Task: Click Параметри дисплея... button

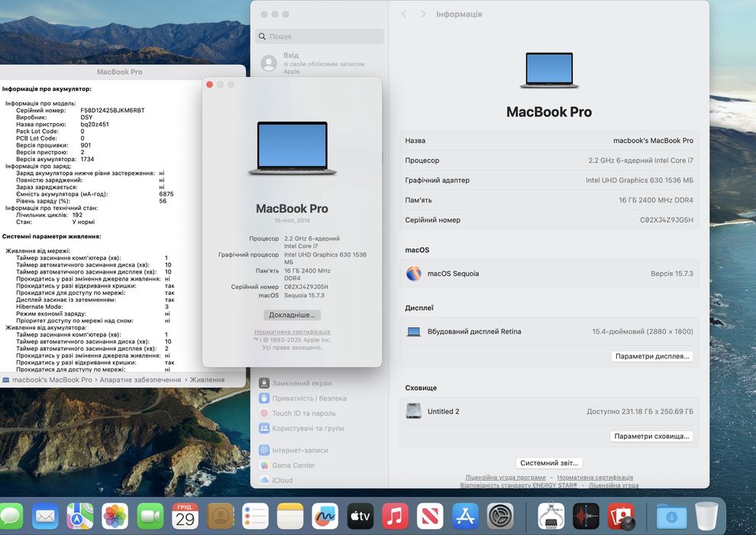Action: click(x=652, y=356)
